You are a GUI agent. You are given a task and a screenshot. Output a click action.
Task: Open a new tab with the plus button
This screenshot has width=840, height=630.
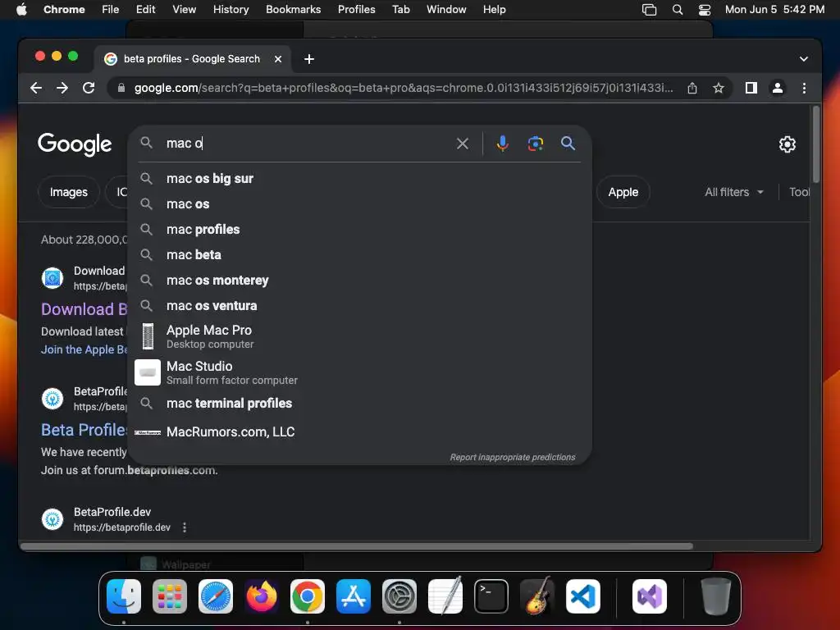click(309, 59)
